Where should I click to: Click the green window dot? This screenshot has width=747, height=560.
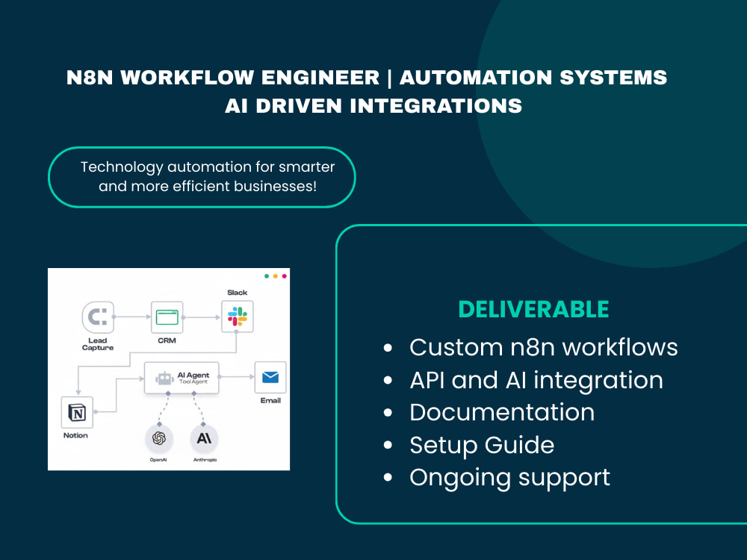pyautogui.click(x=267, y=276)
